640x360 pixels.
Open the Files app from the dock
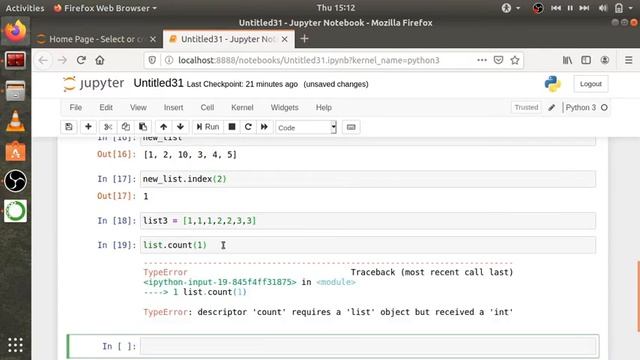pos(16,91)
